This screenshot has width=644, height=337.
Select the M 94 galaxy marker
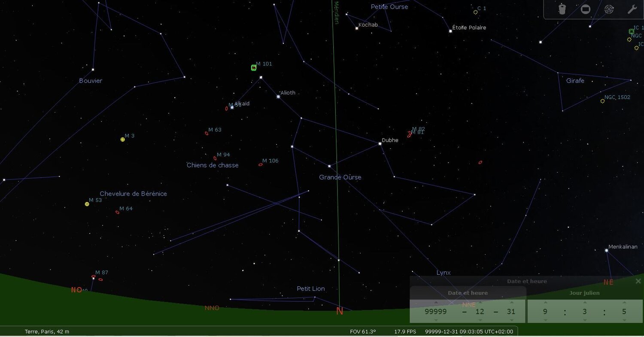tap(215, 158)
